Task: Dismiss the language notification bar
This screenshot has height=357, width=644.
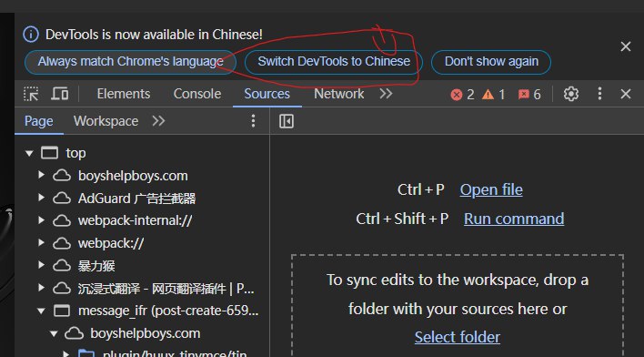Action: [x=626, y=46]
